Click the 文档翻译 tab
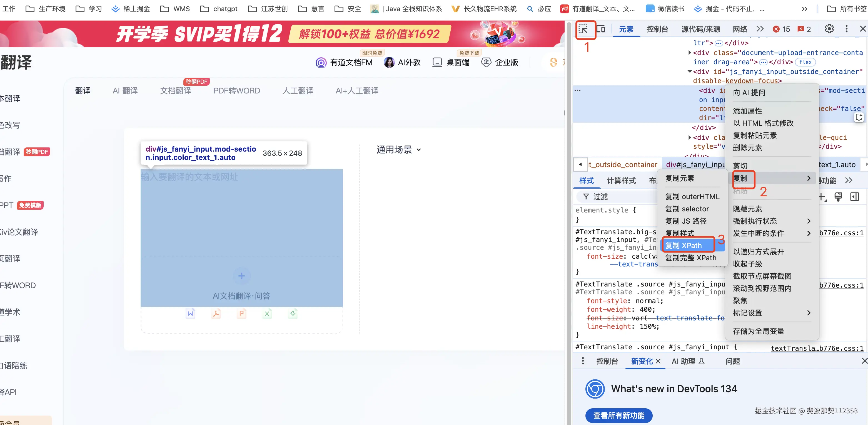Image resolution: width=868 pixels, height=425 pixels. tap(176, 91)
